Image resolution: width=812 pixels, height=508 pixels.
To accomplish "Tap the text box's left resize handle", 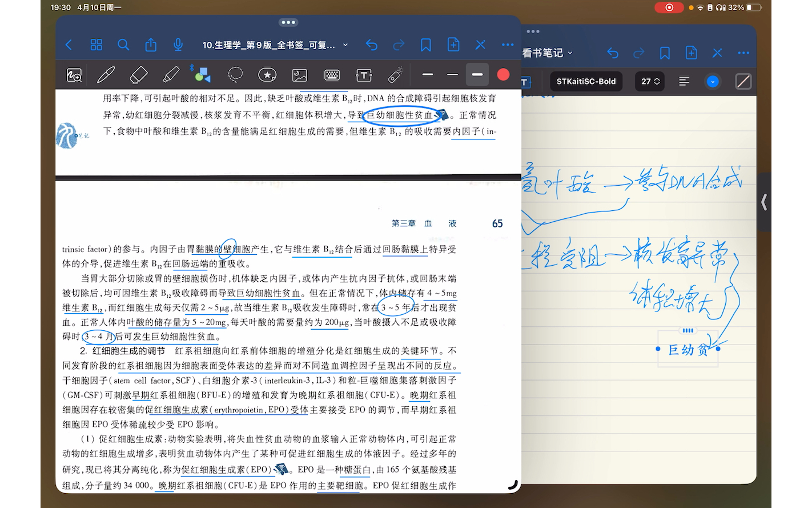I will [658, 349].
